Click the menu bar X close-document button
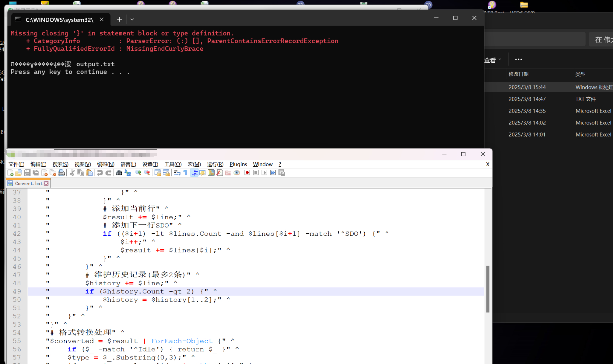This screenshot has width=613, height=364. pyautogui.click(x=488, y=164)
